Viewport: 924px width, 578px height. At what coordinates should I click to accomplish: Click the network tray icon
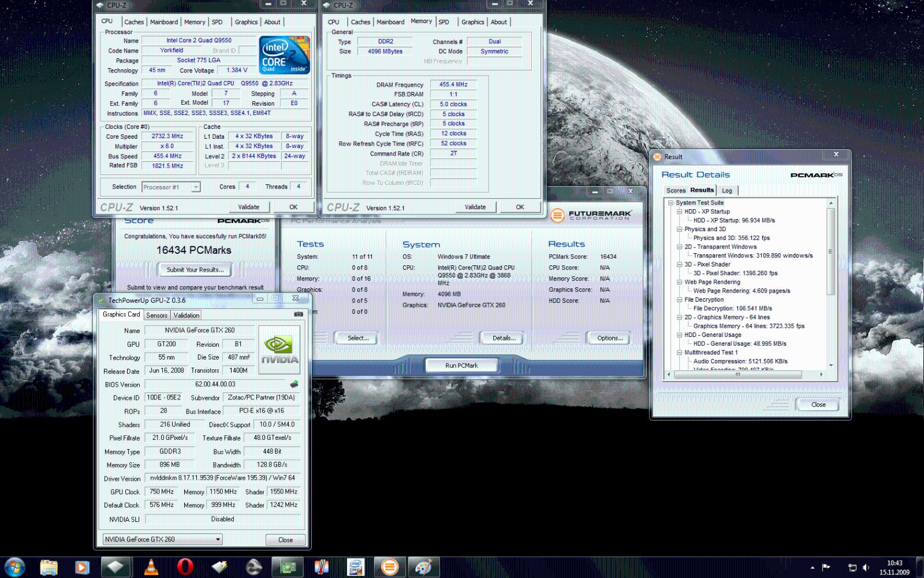(852, 568)
